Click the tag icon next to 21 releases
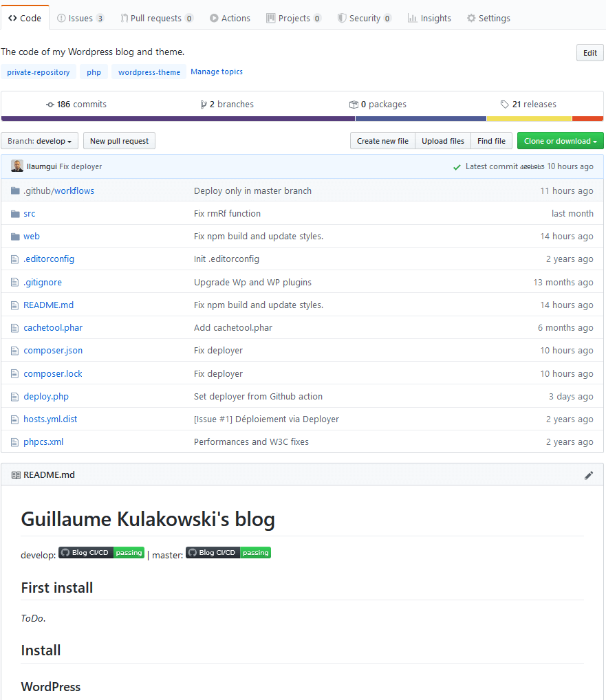The height and width of the screenshot is (700, 606). (x=505, y=105)
